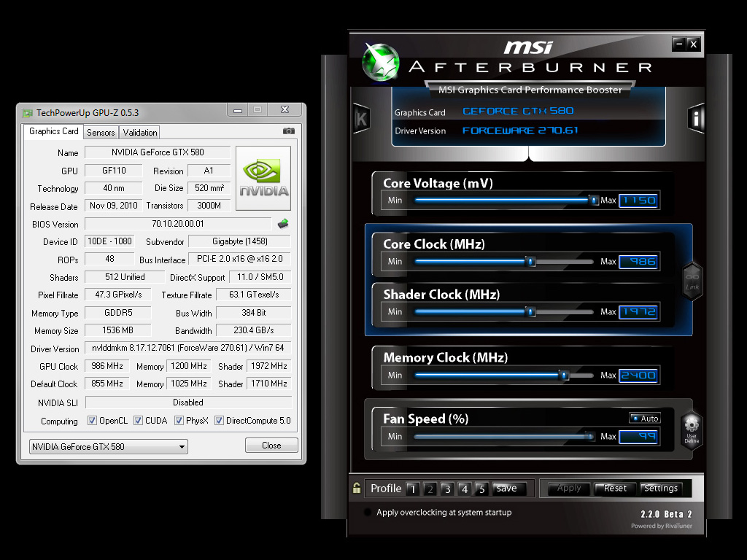Screen dimensions: 747x560
Task: Click the Core Clock slider handle
Action: coord(530,262)
